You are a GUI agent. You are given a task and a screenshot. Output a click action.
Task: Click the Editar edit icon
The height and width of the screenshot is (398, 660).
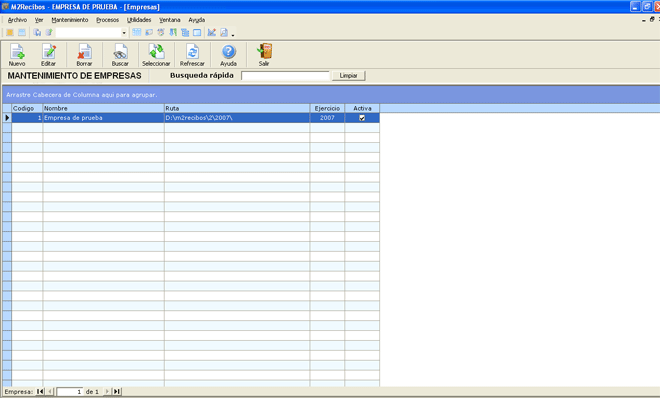point(48,52)
